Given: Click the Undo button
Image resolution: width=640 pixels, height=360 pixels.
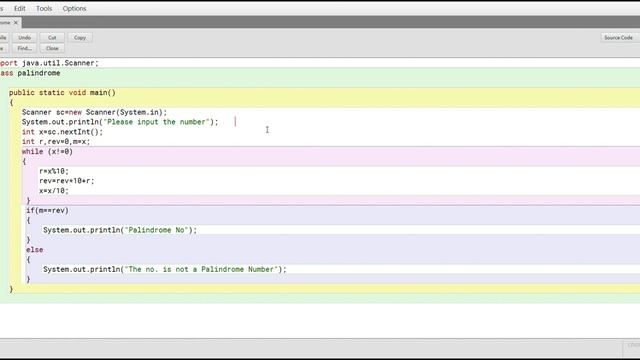Looking at the screenshot, I should point(24,38).
